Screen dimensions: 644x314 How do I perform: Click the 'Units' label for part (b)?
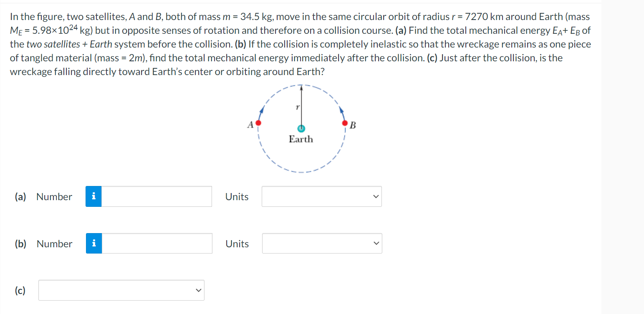pyautogui.click(x=237, y=244)
